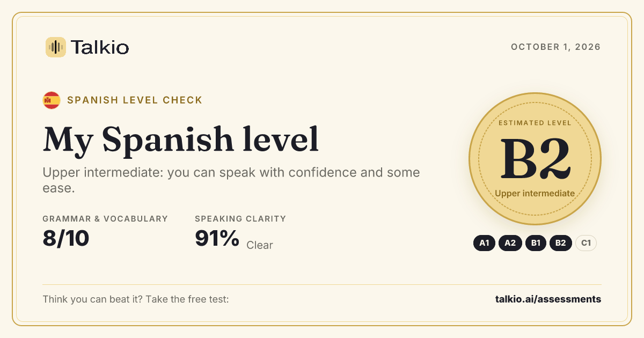
Task: Click the Talkio waveform logo icon
Action: pyautogui.click(x=56, y=47)
